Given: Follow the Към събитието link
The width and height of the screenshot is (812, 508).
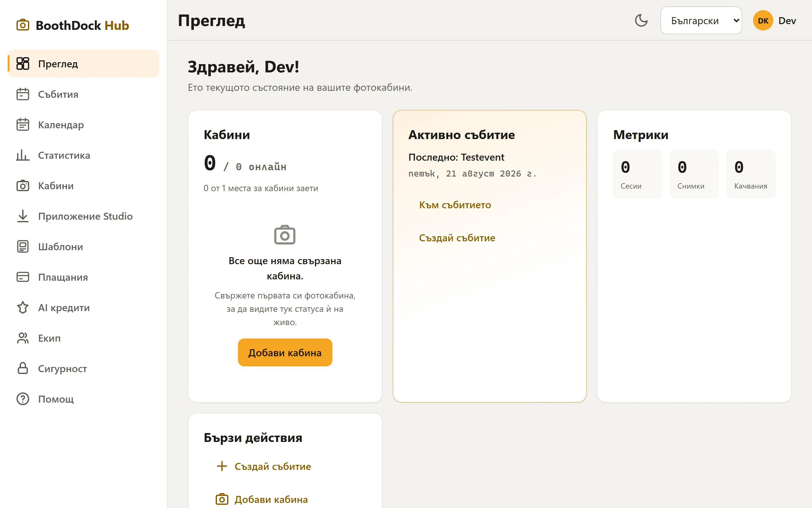Looking at the screenshot, I should coord(455,205).
